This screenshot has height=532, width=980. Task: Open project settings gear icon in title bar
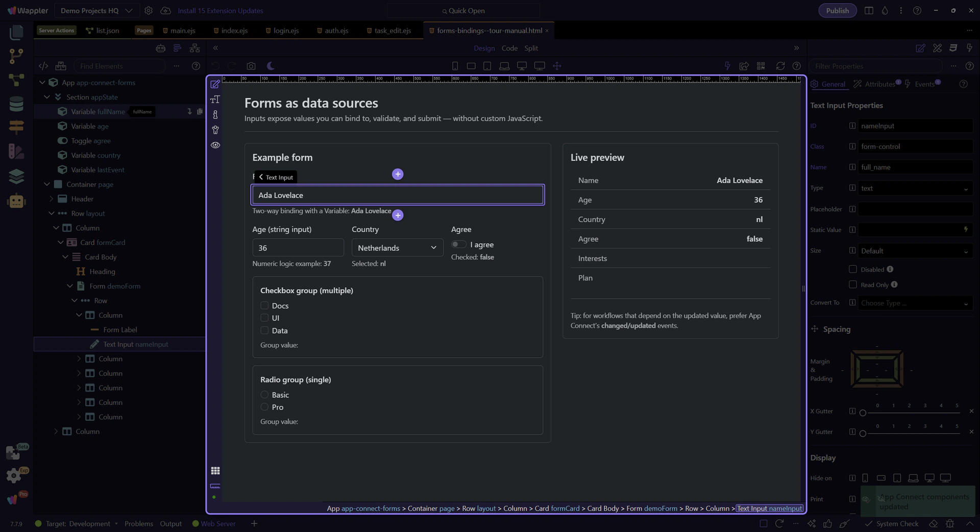(x=149, y=11)
